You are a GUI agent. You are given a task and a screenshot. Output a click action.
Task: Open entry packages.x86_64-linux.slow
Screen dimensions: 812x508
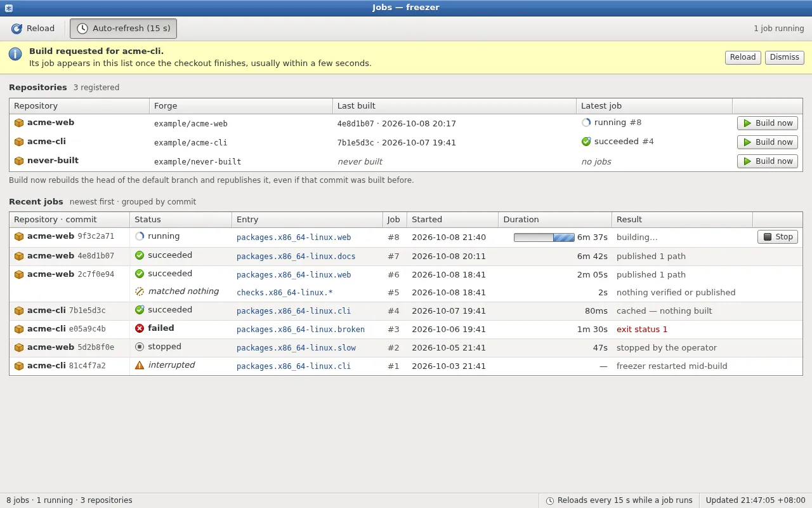296,348
